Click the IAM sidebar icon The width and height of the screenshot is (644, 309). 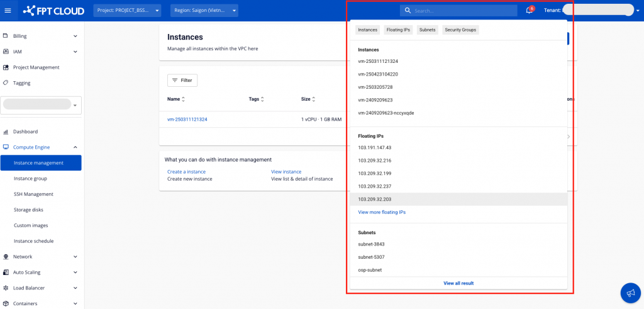pos(6,52)
